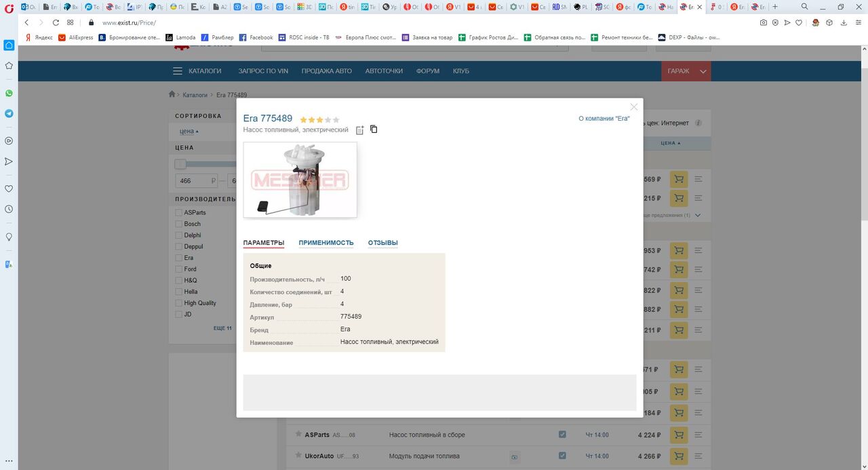Check the Deppul manufacturer filter
Image resolution: width=868 pixels, height=470 pixels.
179,246
